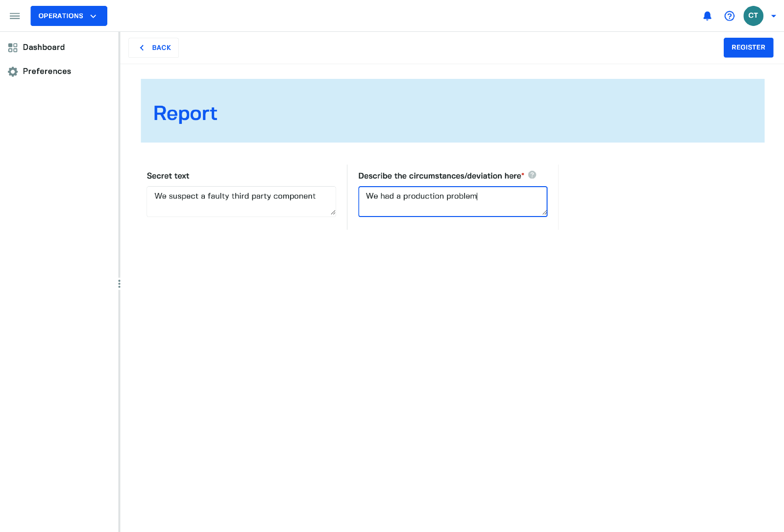Click the chevron inside the OPERATIONS button
The image size is (784, 532).
click(94, 17)
